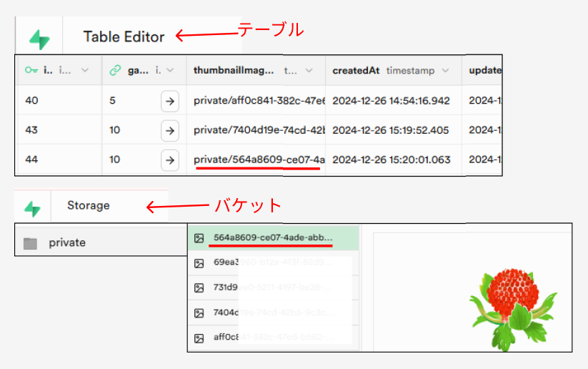
Task: Click the primary key icon in id column header
Action: pos(31,71)
